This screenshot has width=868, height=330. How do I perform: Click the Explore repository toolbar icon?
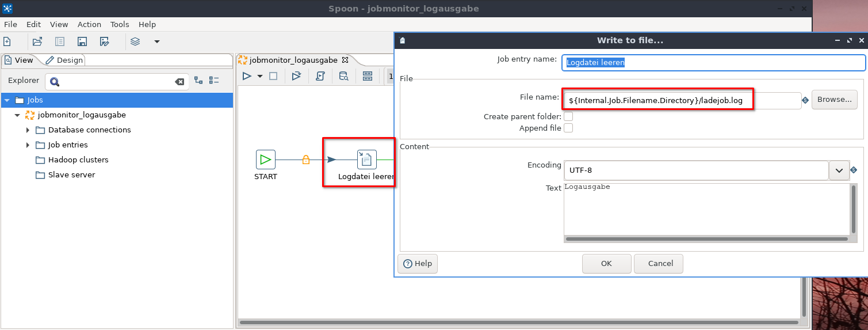click(x=60, y=41)
